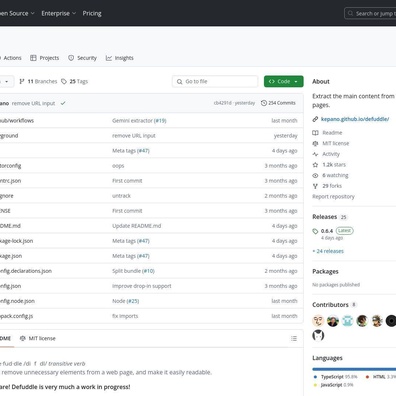Screen dimensions: 396x396
Task: Open first contributor avatar
Action: tap(318, 321)
